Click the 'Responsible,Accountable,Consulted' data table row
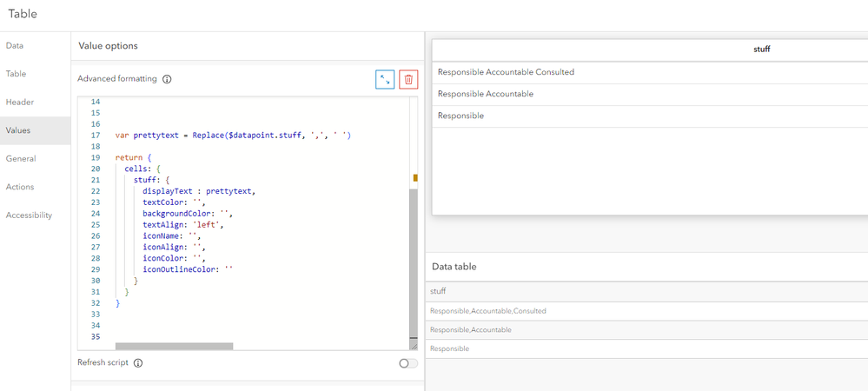Screen dimensions: 868x391 488,310
